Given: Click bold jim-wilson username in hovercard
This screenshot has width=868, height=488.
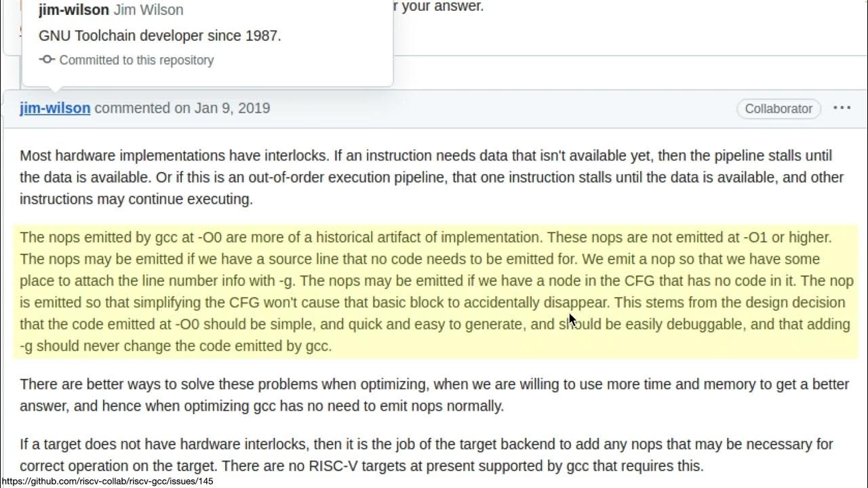Looking at the screenshot, I should click(x=73, y=9).
